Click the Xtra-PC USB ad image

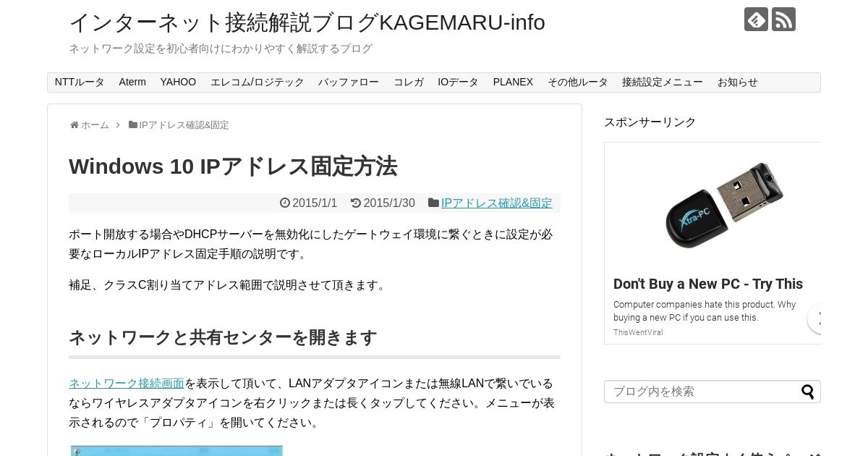[724, 205]
